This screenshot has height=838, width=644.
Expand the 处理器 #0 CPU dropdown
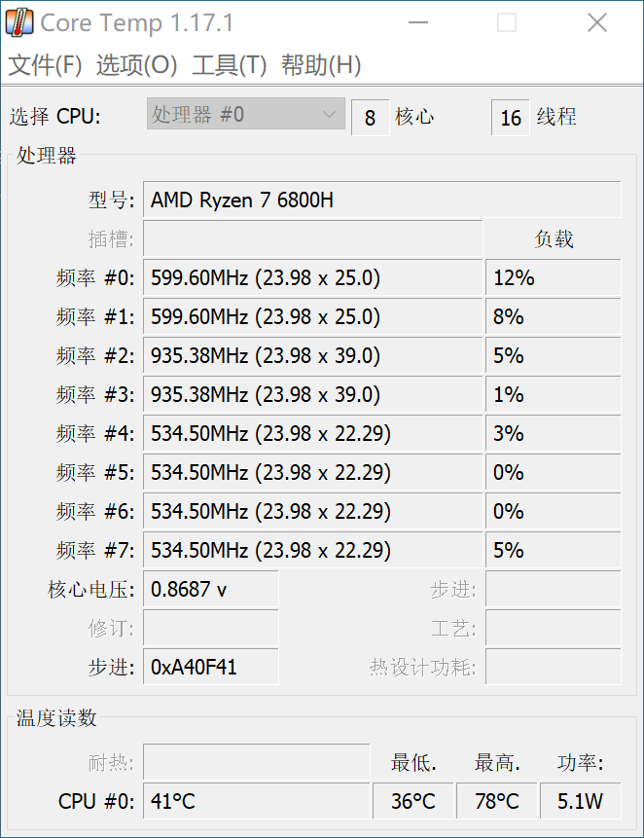point(246,115)
